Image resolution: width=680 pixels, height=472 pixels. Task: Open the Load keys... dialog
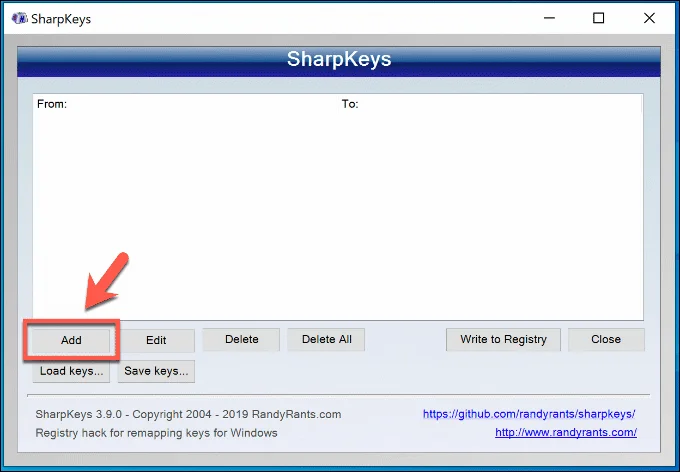(71, 371)
